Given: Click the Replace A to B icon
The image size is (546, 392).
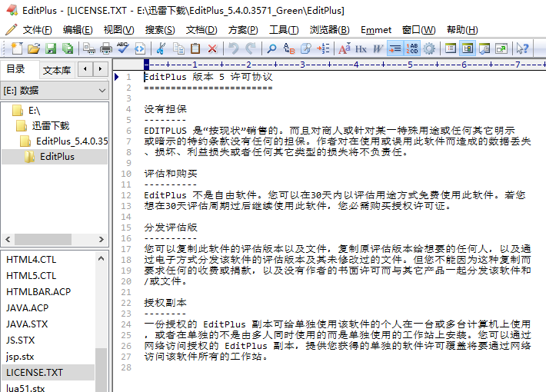Looking at the screenshot, I should [289, 48].
